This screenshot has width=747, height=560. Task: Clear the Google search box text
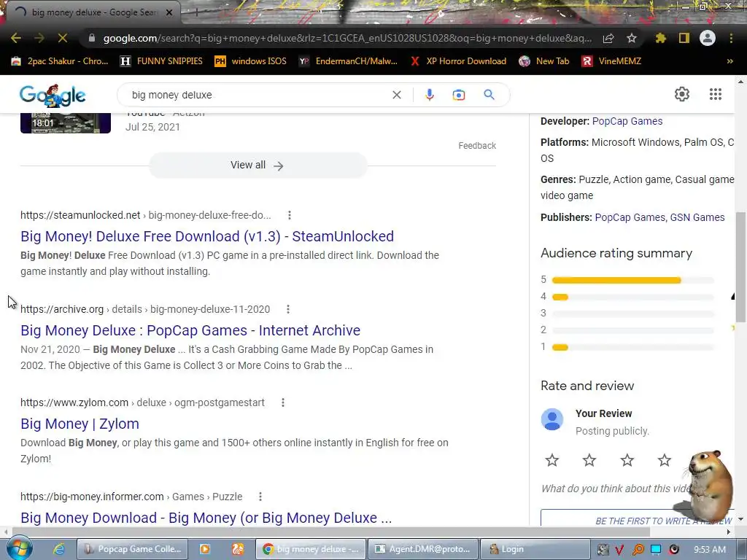pos(396,95)
